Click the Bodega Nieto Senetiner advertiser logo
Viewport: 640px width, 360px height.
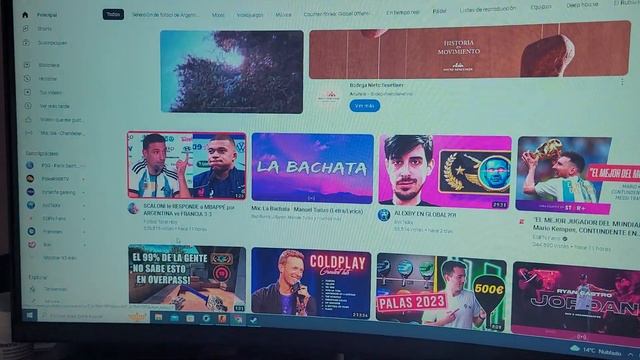click(329, 97)
